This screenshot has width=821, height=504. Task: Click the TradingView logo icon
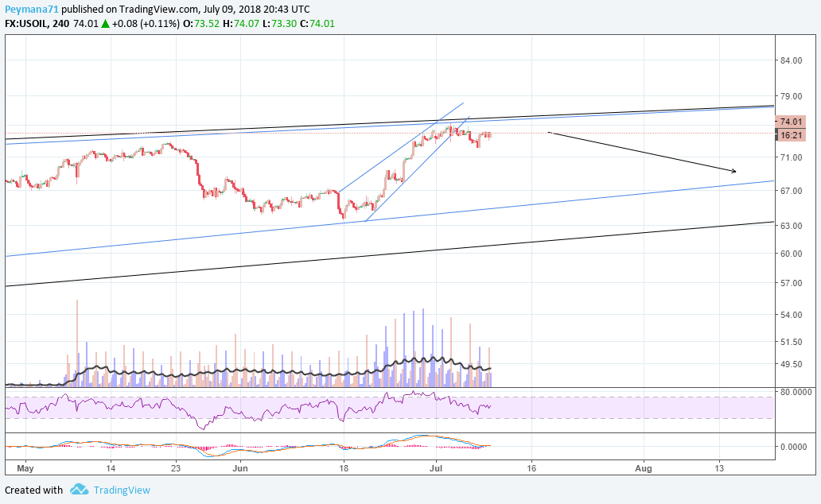79,490
